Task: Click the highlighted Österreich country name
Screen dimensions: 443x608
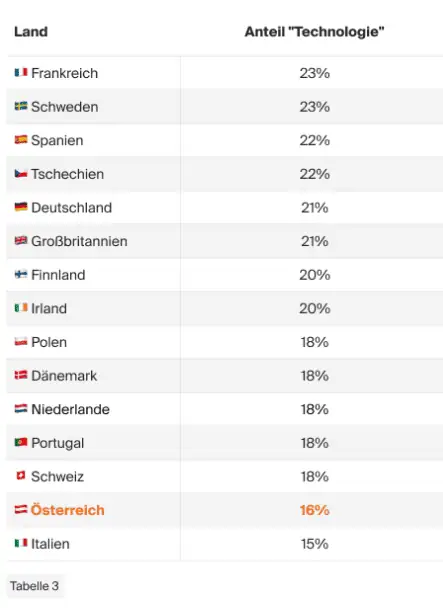Action: (x=67, y=510)
